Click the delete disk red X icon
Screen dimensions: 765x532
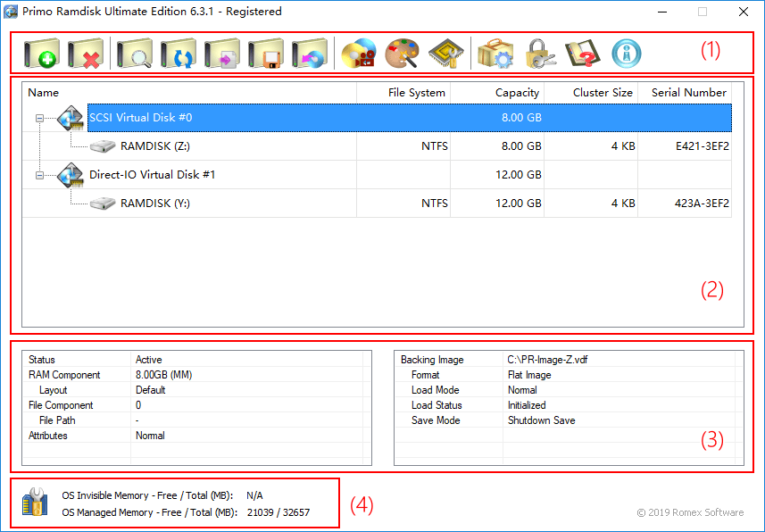point(86,54)
